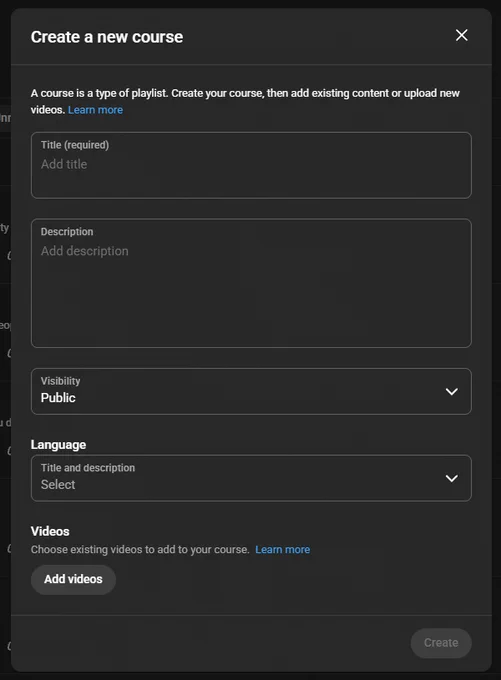501x680 pixels.
Task: Click the Create a new course heading
Action: (x=107, y=37)
